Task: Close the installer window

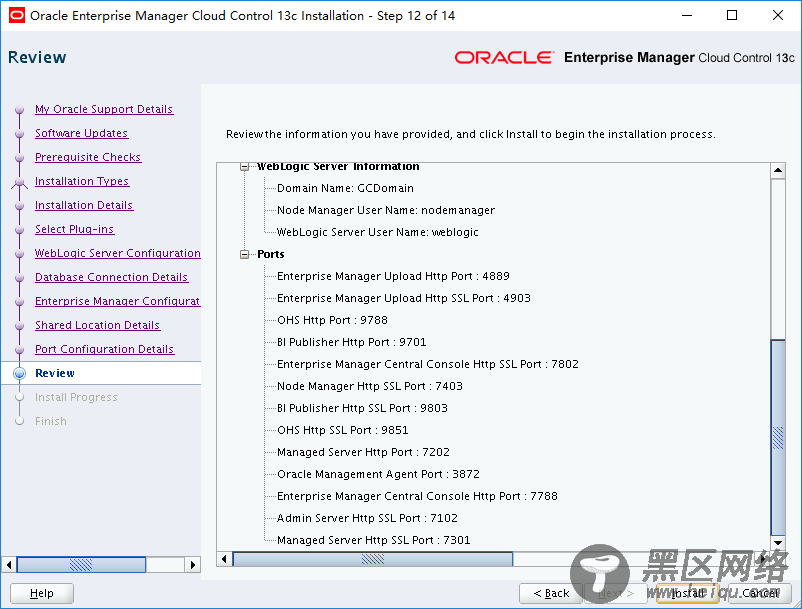Action: 778,15
